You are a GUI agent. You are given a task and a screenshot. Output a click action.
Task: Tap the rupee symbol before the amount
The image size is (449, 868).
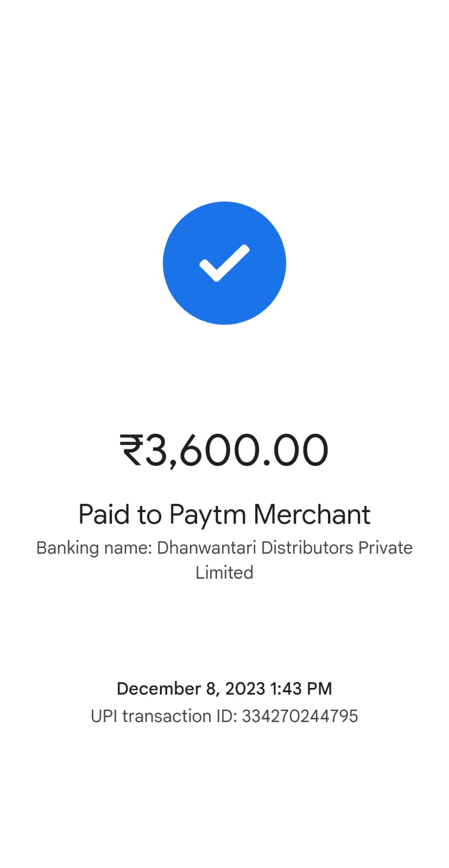[132, 450]
